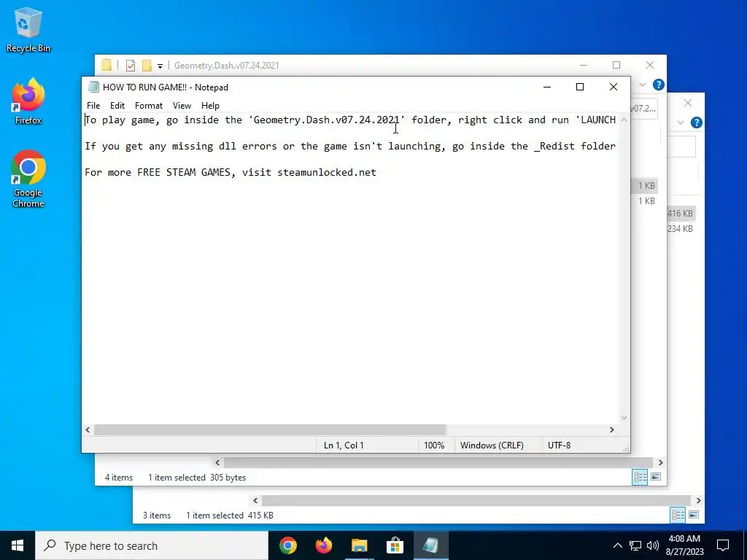The image size is (747, 560).
Task: Click the Help icon in rear Explorer window
Action: pos(697,122)
